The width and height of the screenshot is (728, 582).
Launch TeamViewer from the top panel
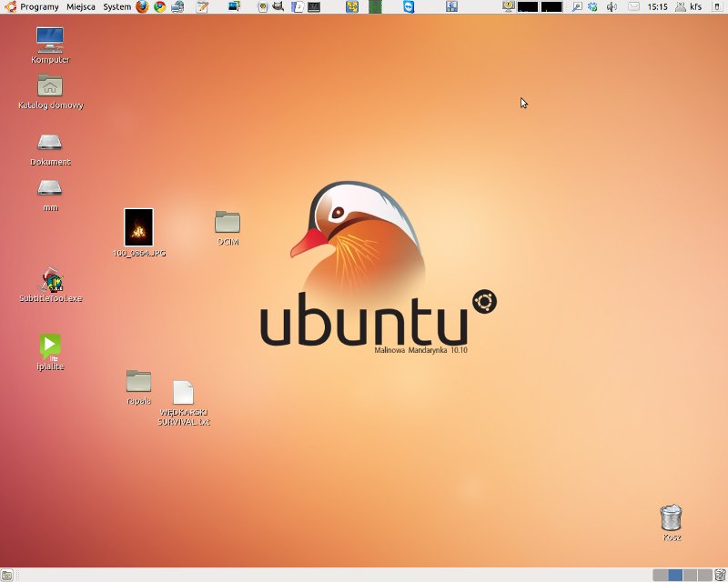[409, 6]
